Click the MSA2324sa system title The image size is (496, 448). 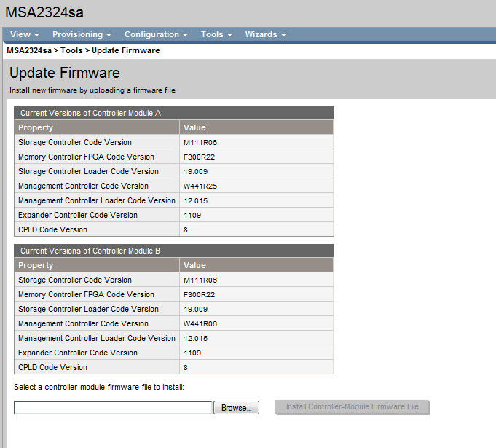(x=44, y=12)
